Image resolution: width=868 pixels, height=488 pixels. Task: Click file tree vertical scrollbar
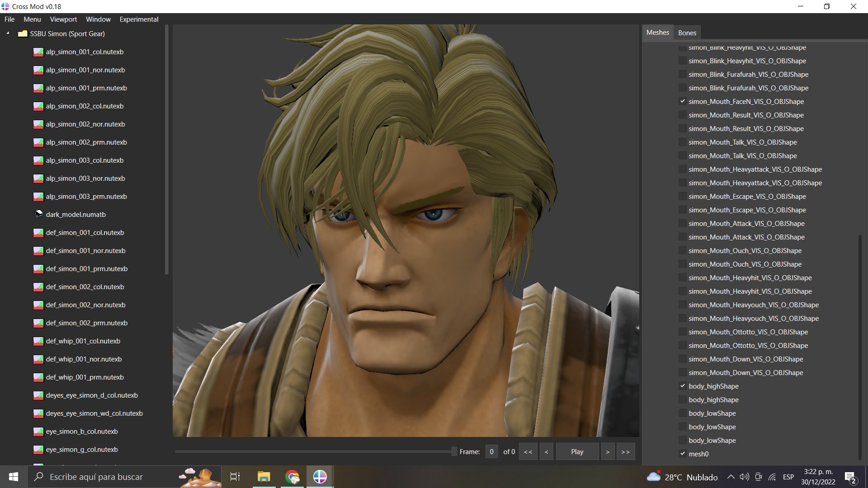[x=167, y=149]
